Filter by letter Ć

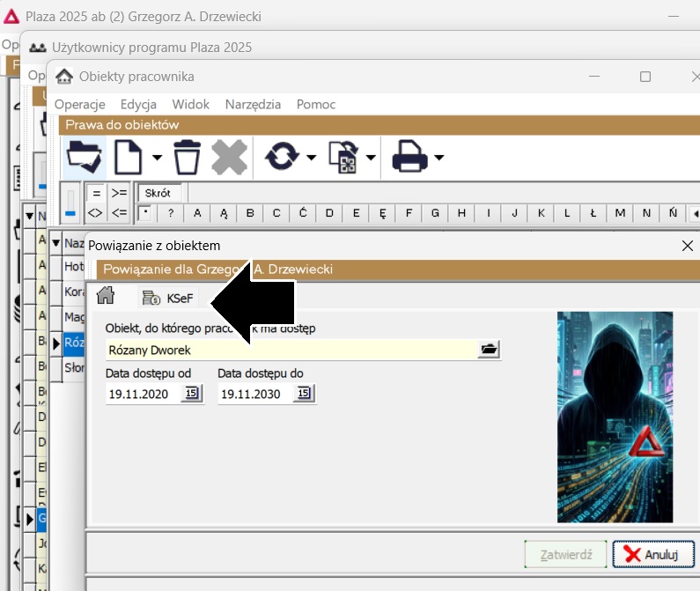point(303,213)
